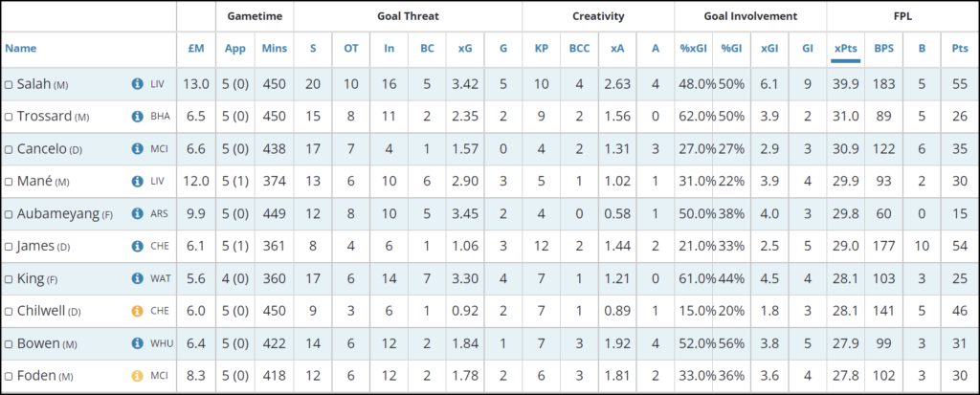Click the info icon next to Salah
This screenshot has width=980, height=395.
[x=137, y=84]
